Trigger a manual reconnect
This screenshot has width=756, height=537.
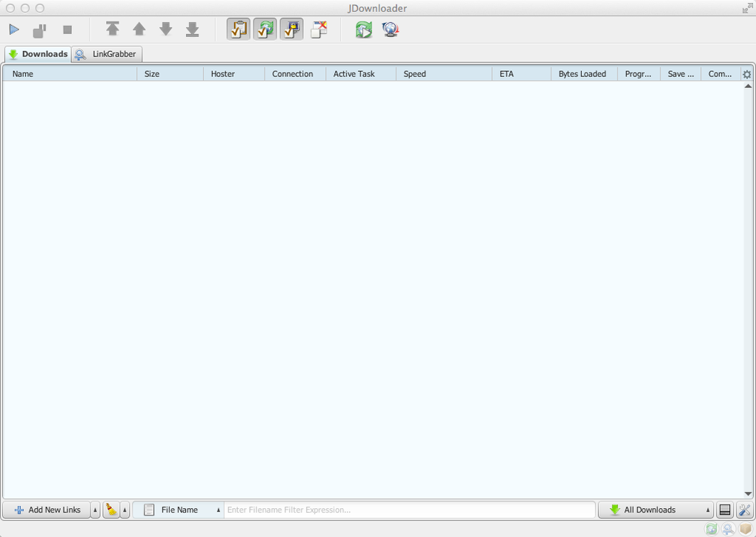(x=364, y=30)
